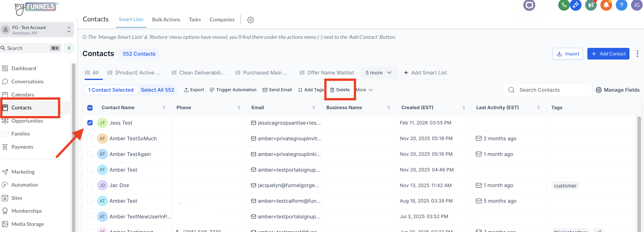The image size is (644, 232).
Task: Uncheck the Jess Test contact checkbox
Action: (x=90, y=123)
